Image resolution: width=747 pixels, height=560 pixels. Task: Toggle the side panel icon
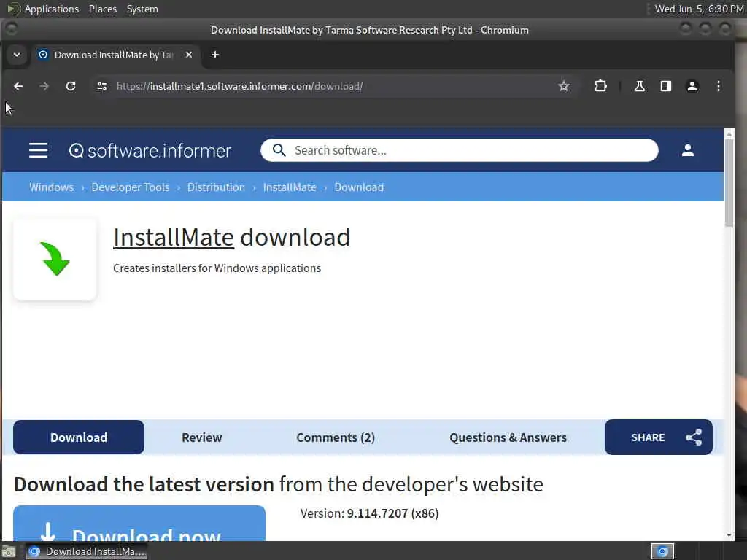click(665, 86)
